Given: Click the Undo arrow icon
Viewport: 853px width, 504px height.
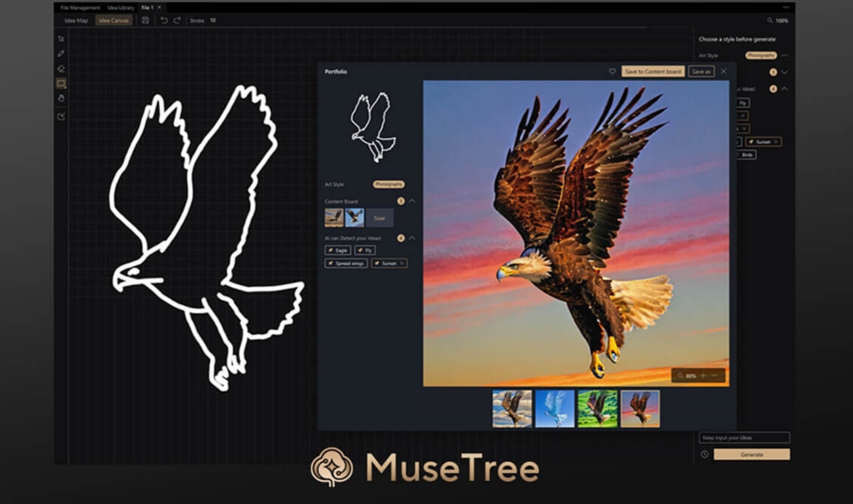Looking at the screenshot, I should 164,20.
